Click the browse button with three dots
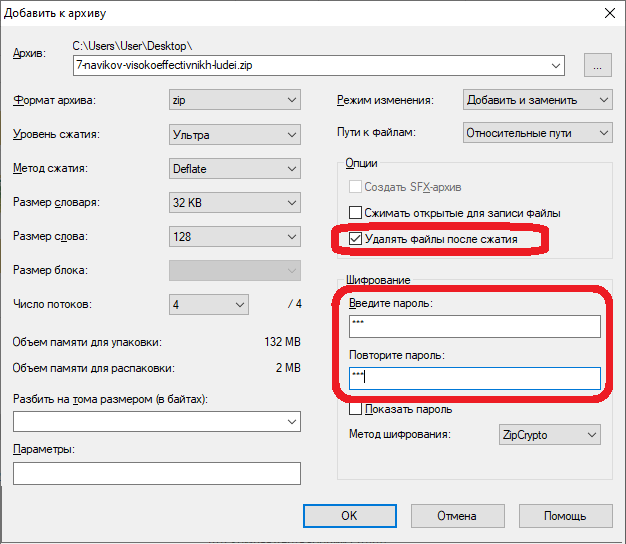Screen dimensions: 626x544 (598, 66)
